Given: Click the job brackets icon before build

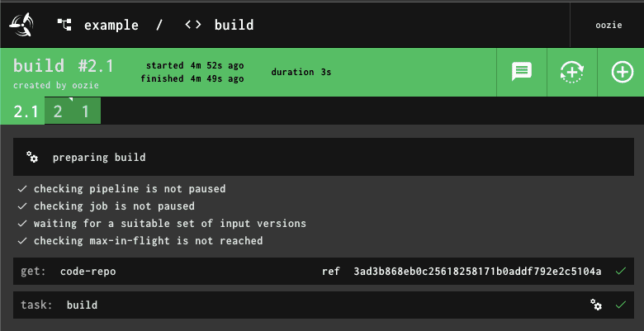Looking at the screenshot, I should pos(192,25).
